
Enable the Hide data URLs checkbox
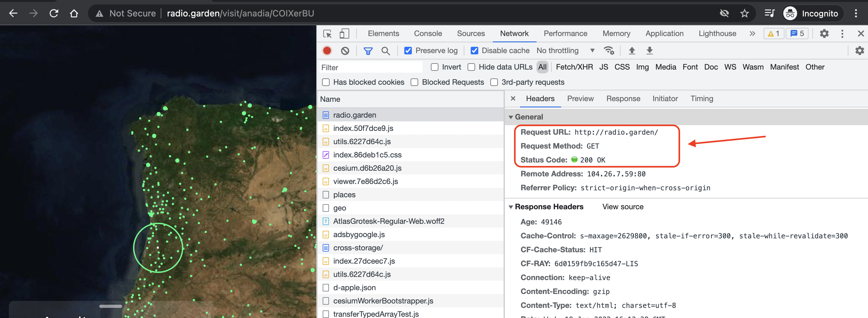[x=471, y=67]
